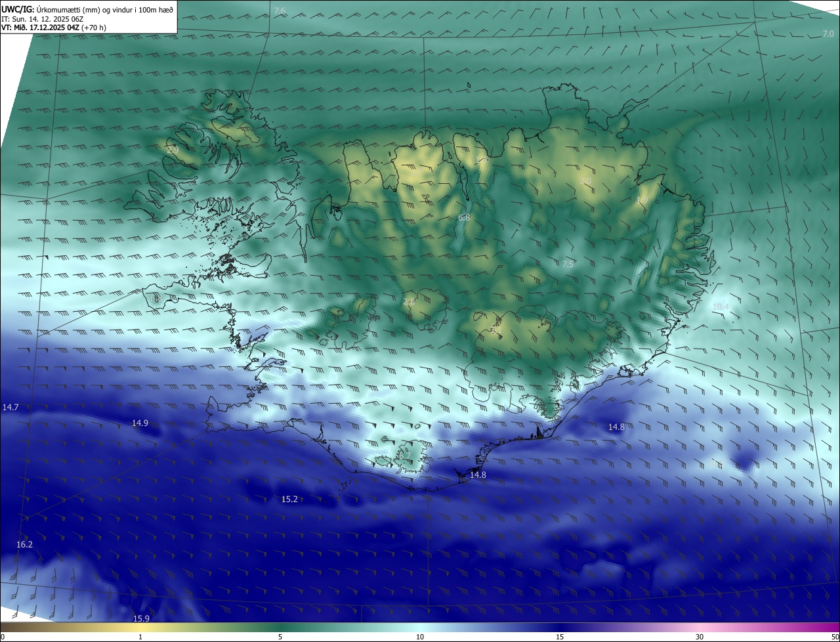Image resolution: width=840 pixels, height=642 pixels.
Task: Click the colorbar tick label 30
Action: pyautogui.click(x=700, y=637)
